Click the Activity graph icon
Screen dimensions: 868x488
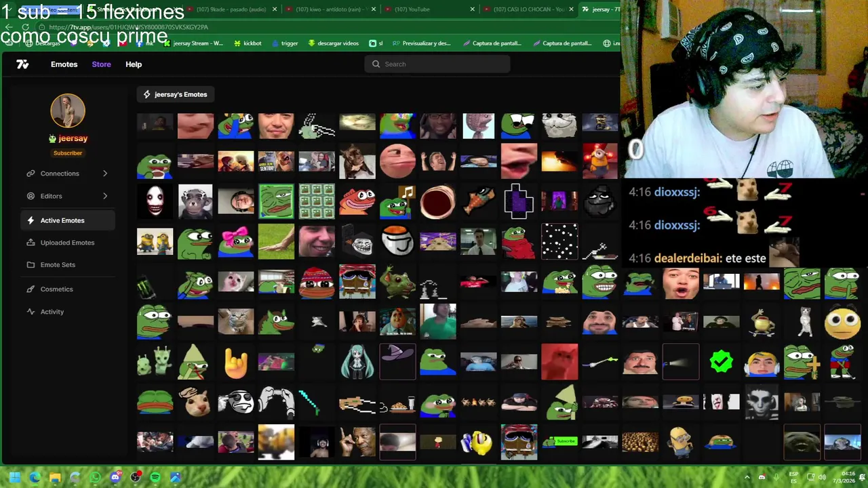(x=31, y=312)
